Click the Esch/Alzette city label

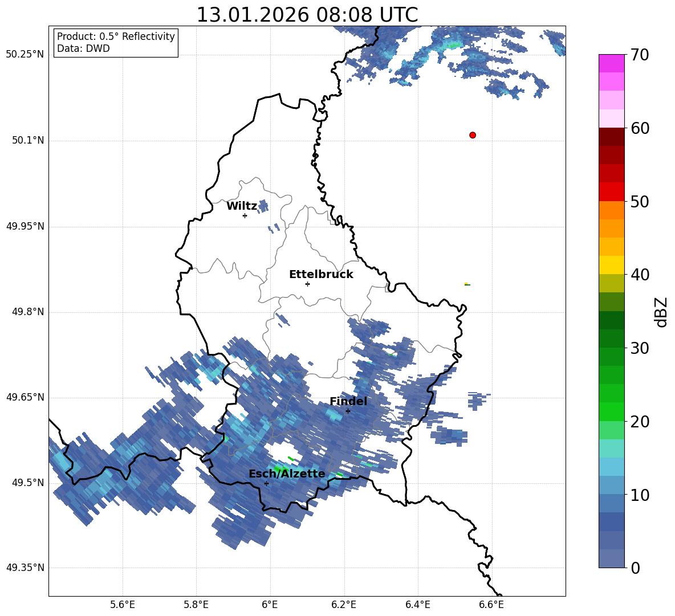pos(287,474)
